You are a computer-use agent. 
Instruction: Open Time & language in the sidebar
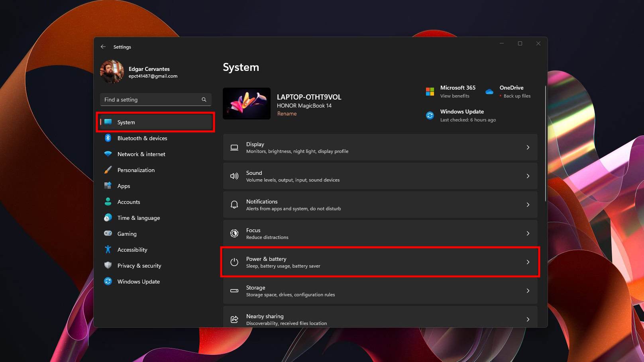pyautogui.click(x=138, y=218)
